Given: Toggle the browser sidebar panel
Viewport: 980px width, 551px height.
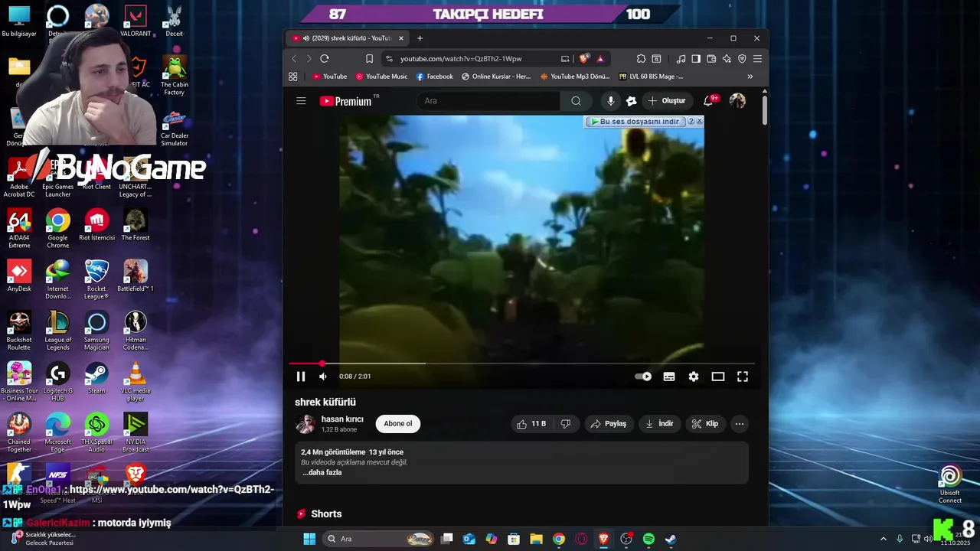Looking at the screenshot, I should (696, 59).
